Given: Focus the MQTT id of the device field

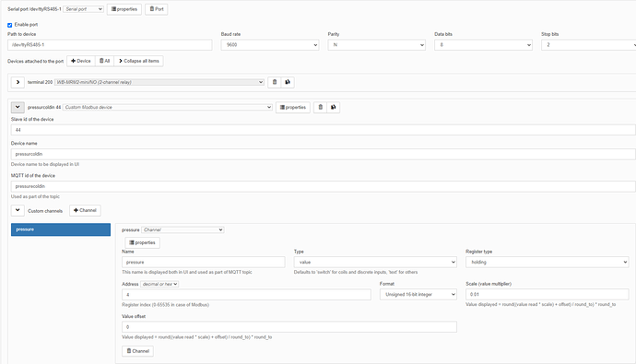Looking at the screenshot, I should (x=324, y=186).
